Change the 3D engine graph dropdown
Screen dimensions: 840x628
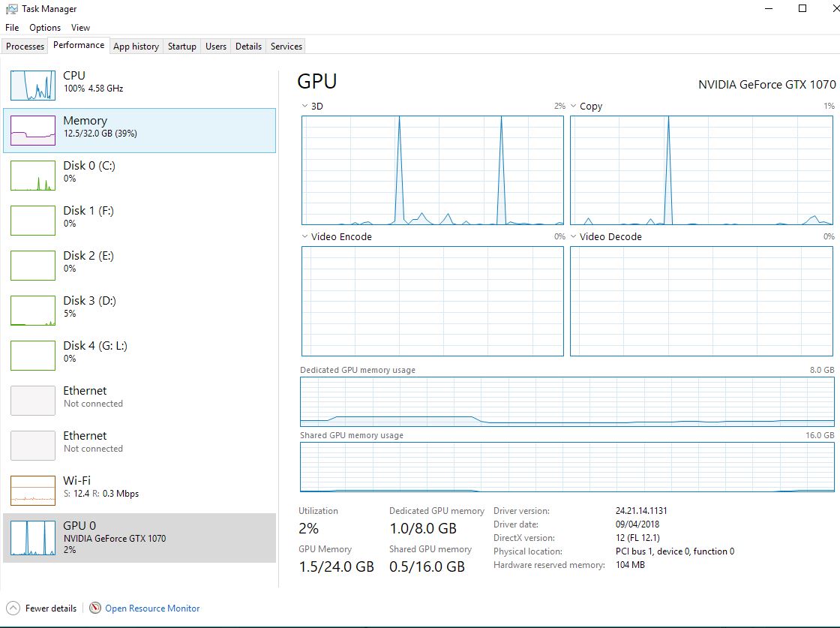click(x=305, y=107)
